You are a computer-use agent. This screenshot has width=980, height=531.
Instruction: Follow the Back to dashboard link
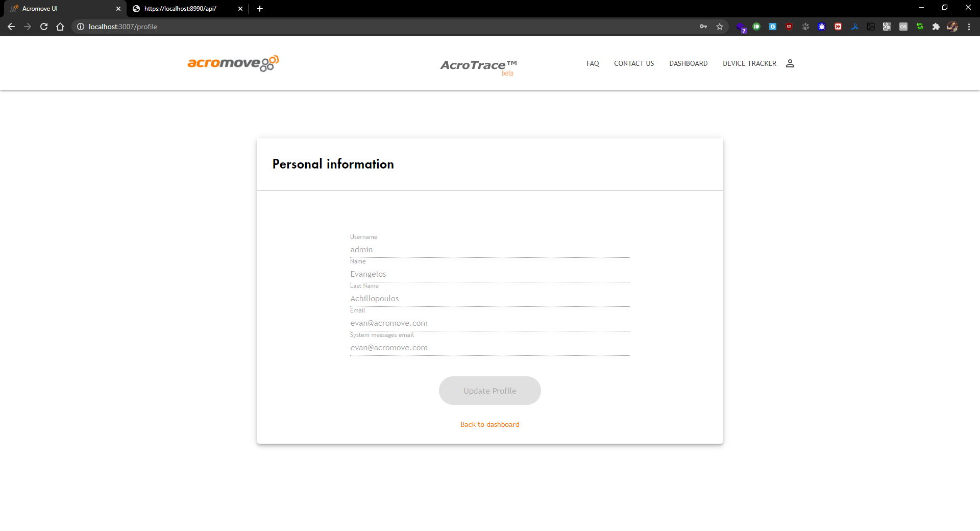pos(489,424)
